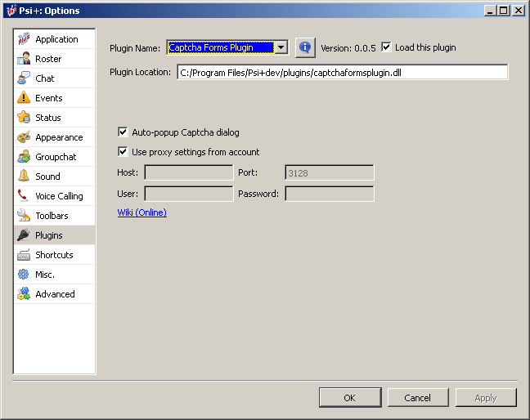Uncheck Use proxy settings from account
The width and height of the screenshot is (530, 420).
click(x=124, y=152)
